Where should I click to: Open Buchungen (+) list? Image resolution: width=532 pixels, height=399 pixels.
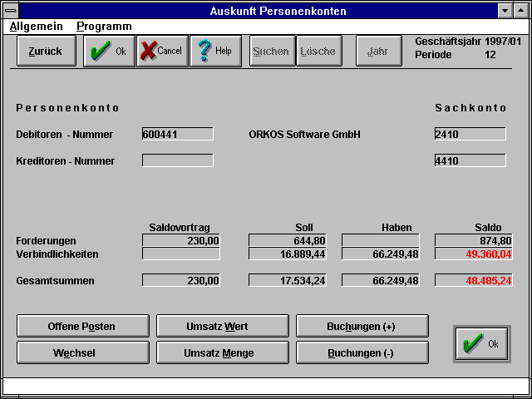click(362, 326)
